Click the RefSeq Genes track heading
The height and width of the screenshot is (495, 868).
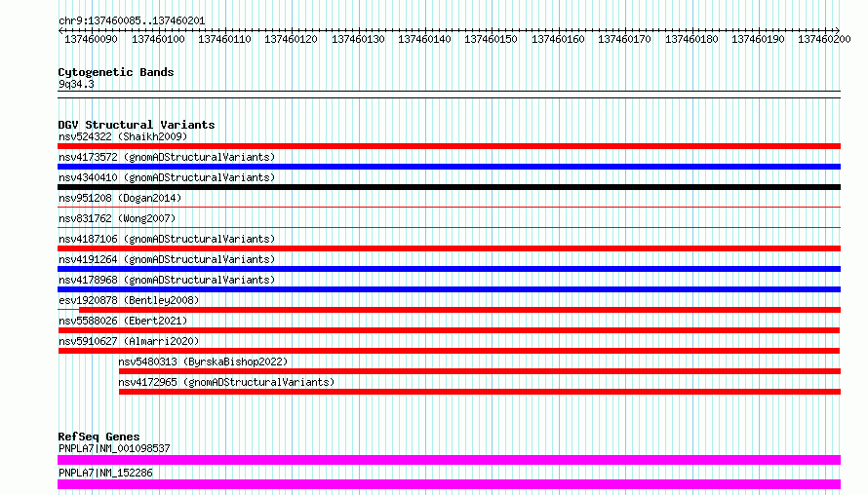99,437
